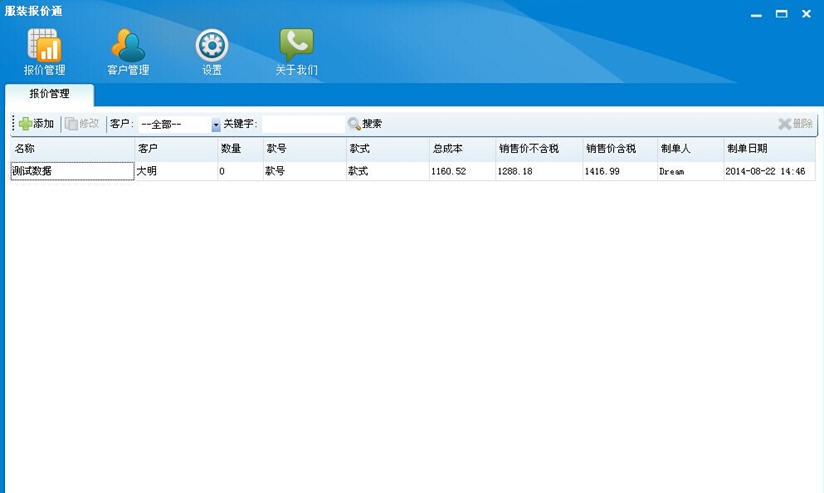This screenshot has height=493, width=824.
Task: Maximize the 服装报价通 window
Action: 781,14
